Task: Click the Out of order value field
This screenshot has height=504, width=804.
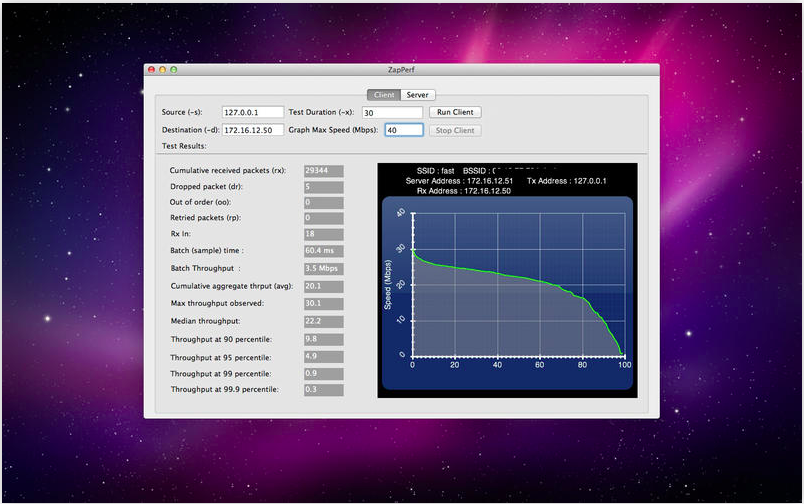Action: pyautogui.click(x=324, y=203)
